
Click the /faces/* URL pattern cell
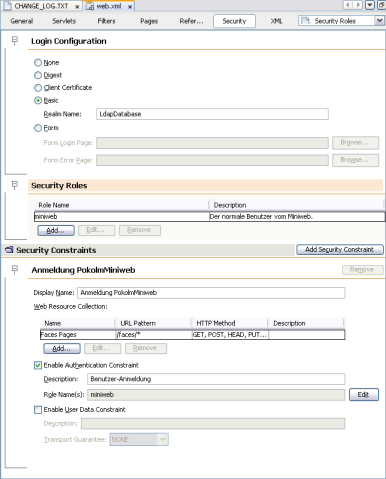coord(154,335)
